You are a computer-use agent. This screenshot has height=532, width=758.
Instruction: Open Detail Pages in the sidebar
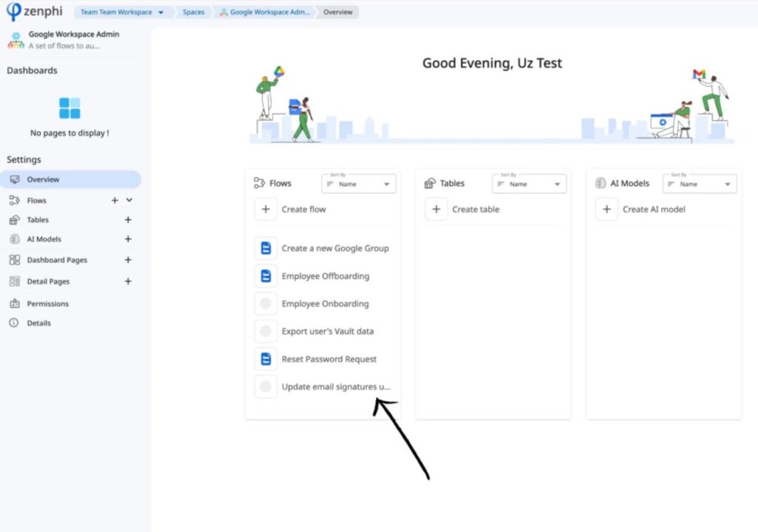pos(48,281)
